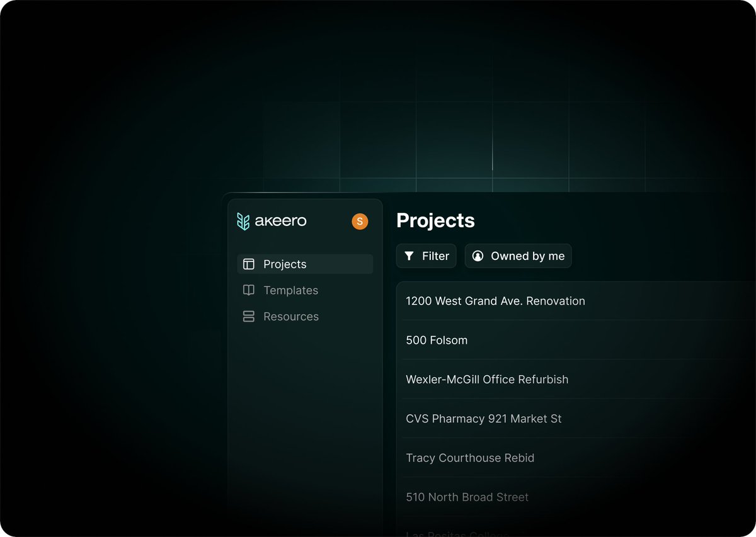
Task: Switch to the Templates section
Action: pos(290,290)
